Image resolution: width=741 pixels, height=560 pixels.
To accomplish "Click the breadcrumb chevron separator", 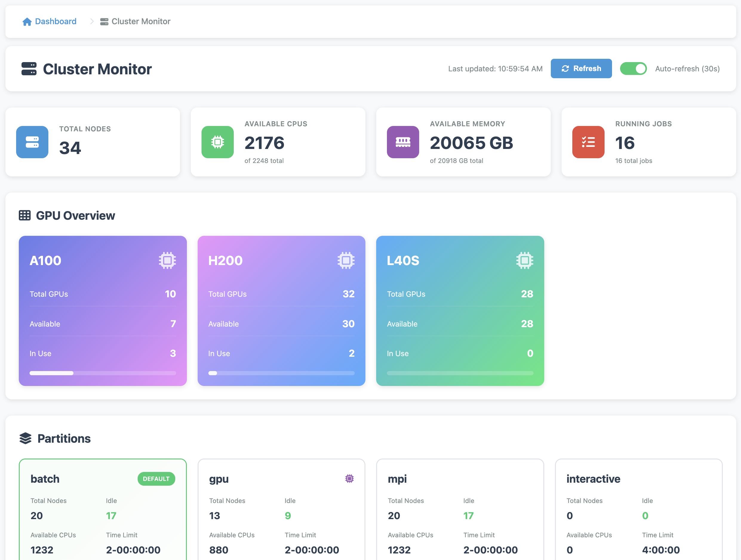I will [x=92, y=21].
